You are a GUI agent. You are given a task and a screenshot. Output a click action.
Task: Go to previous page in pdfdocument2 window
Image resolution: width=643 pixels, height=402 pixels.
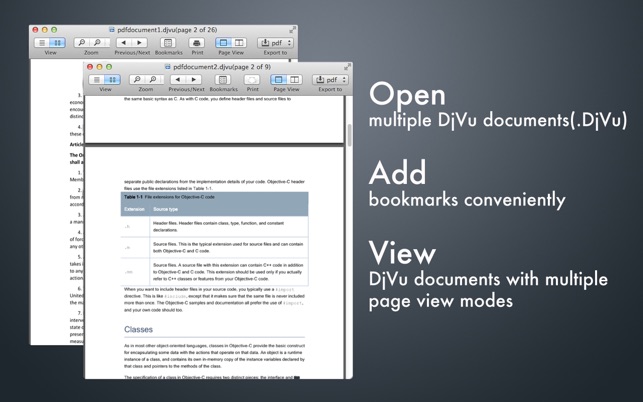(178, 79)
